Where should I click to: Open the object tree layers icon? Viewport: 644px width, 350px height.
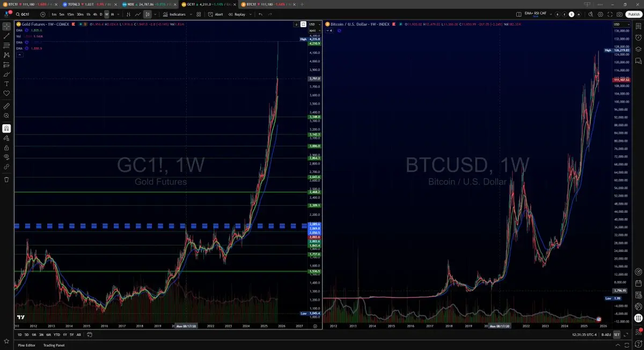tap(638, 49)
